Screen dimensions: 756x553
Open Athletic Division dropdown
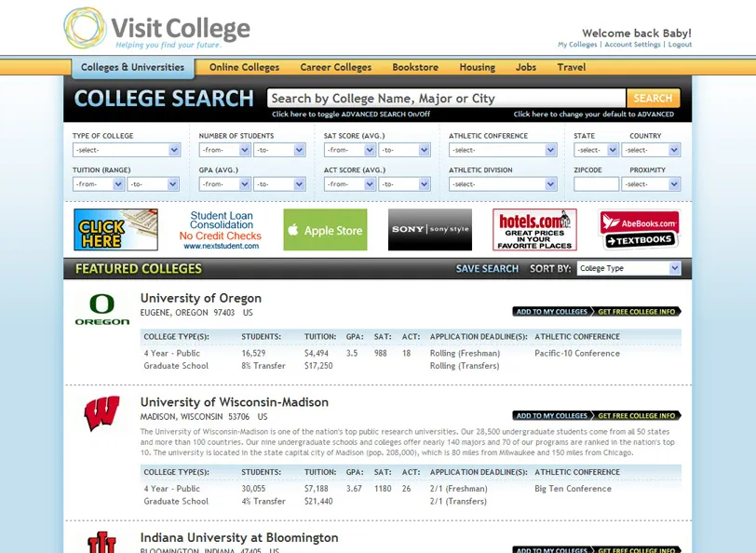[503, 184]
